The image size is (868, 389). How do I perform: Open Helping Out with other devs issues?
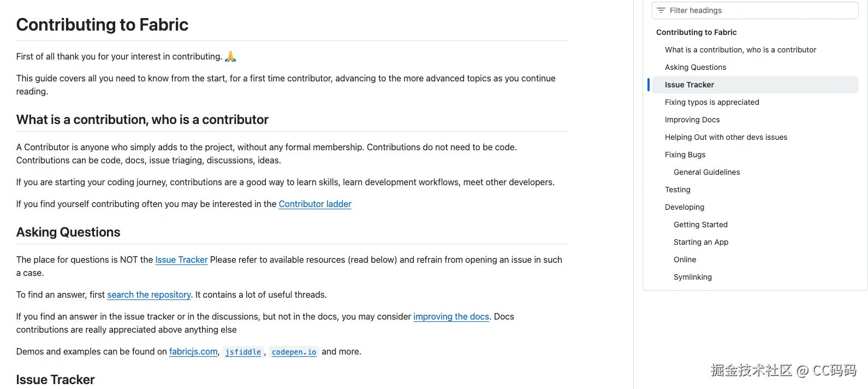[726, 137]
